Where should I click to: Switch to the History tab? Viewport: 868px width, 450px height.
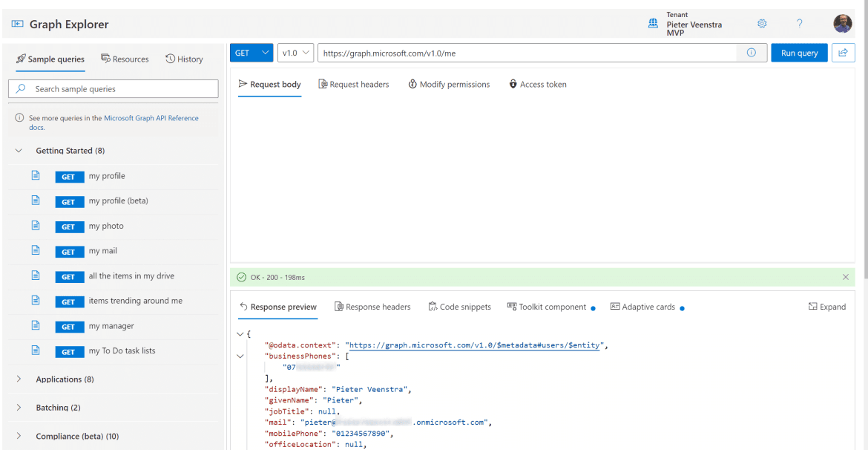pyautogui.click(x=184, y=59)
